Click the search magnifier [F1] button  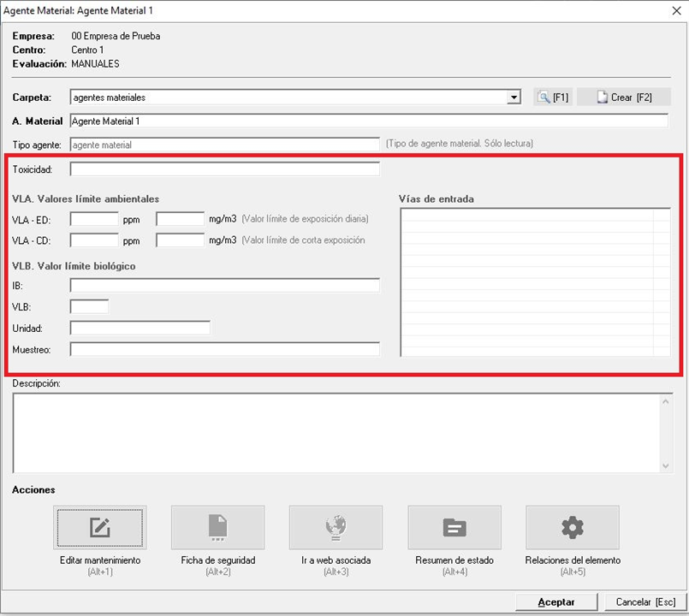[552, 98]
